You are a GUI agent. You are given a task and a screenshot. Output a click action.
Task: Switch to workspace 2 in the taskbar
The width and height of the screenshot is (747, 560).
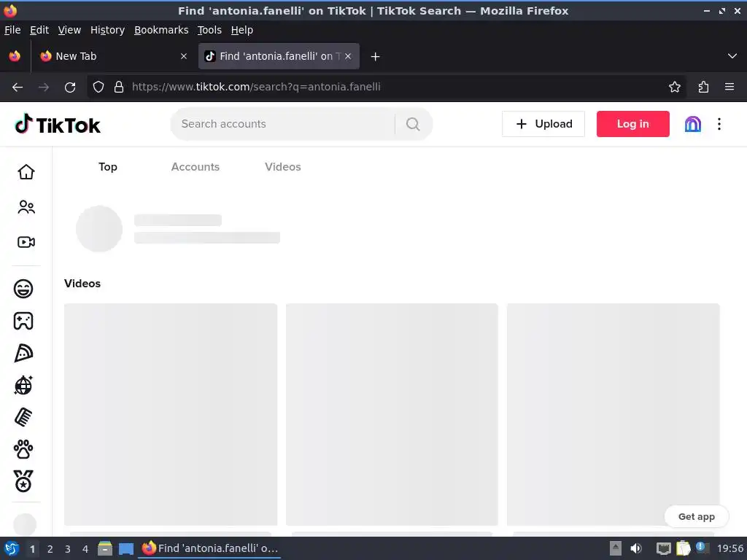[50, 549]
